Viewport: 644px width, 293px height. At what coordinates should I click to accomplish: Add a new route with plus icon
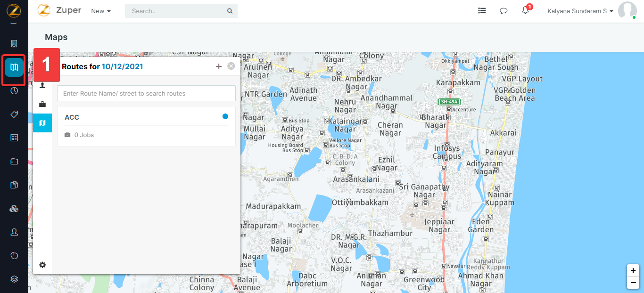[219, 66]
